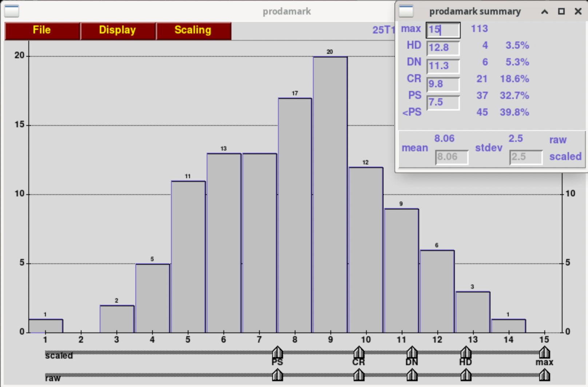Click the 5.3% value in DN row
Viewport: 588px width, 387px height.
517,62
